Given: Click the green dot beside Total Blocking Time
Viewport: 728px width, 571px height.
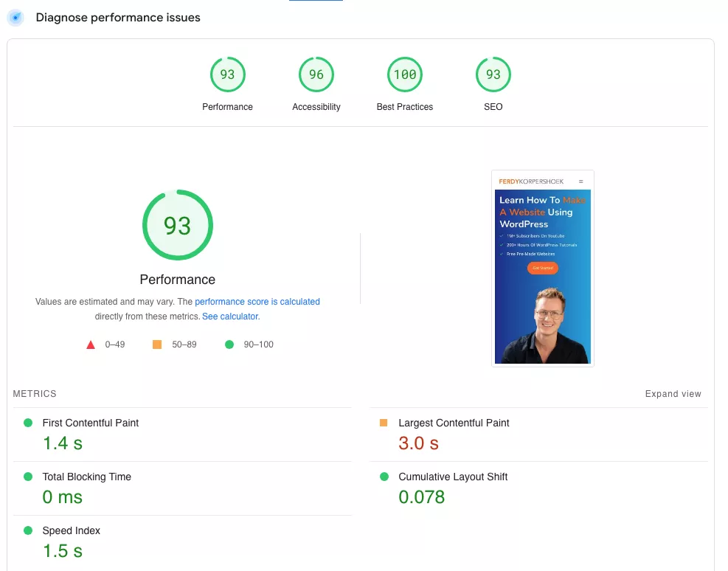Looking at the screenshot, I should click(28, 477).
